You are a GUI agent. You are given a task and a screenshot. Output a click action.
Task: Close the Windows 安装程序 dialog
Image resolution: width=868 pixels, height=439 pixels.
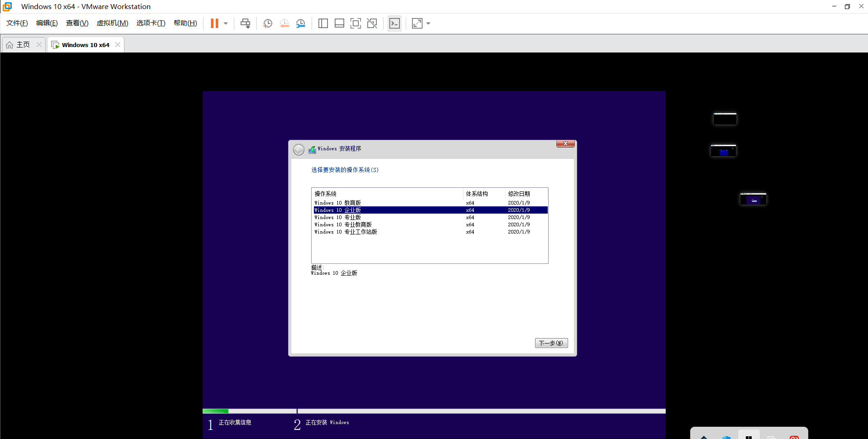click(x=565, y=143)
